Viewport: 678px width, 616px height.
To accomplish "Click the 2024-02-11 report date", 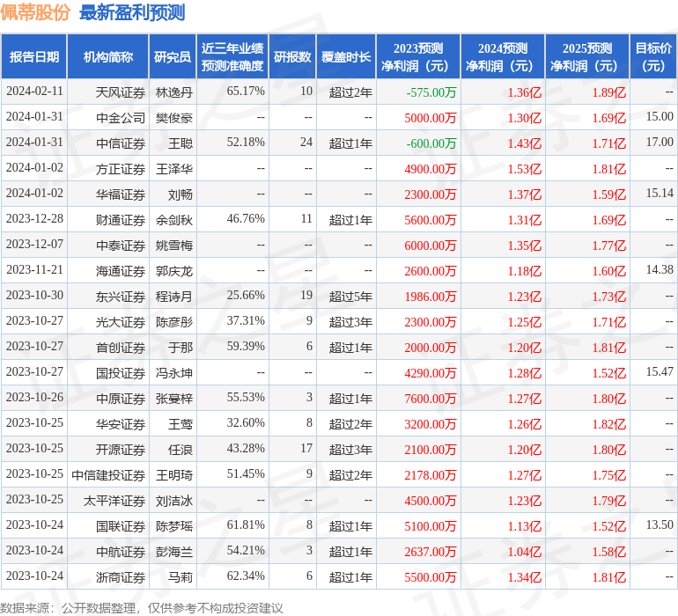I will pyautogui.click(x=34, y=92).
